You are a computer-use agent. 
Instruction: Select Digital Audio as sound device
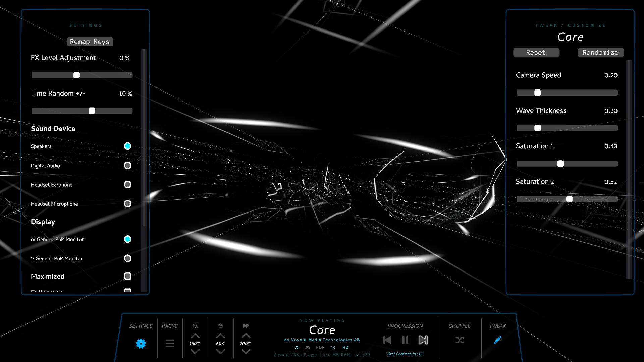tap(127, 165)
